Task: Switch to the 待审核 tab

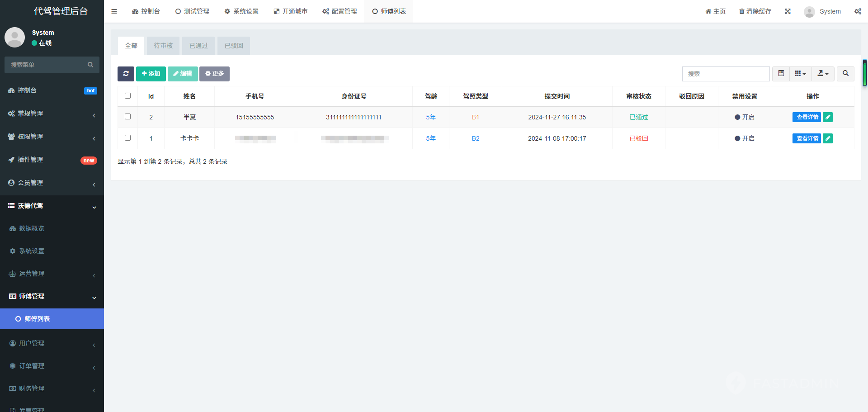Action: (x=163, y=46)
